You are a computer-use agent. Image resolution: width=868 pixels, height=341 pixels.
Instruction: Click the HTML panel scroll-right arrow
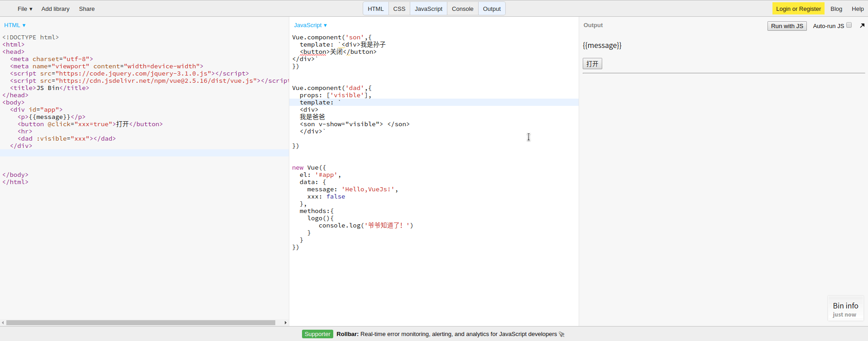(x=285, y=322)
